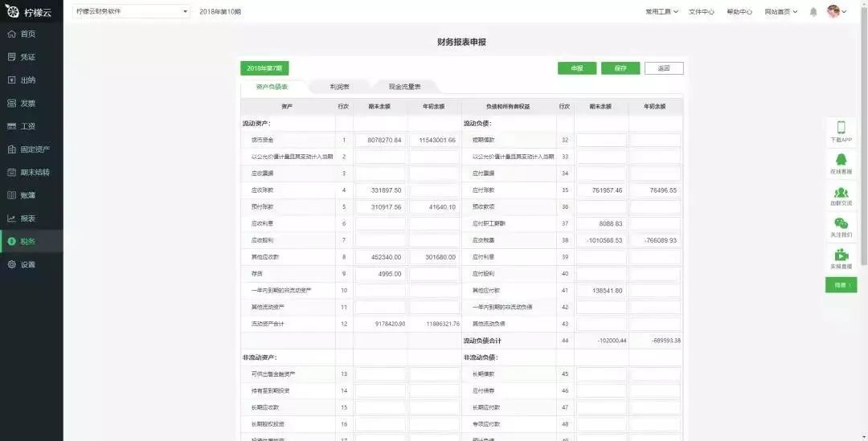Edit 预付账款 ending balance 310917.56
868x441 pixels.
tap(379, 207)
